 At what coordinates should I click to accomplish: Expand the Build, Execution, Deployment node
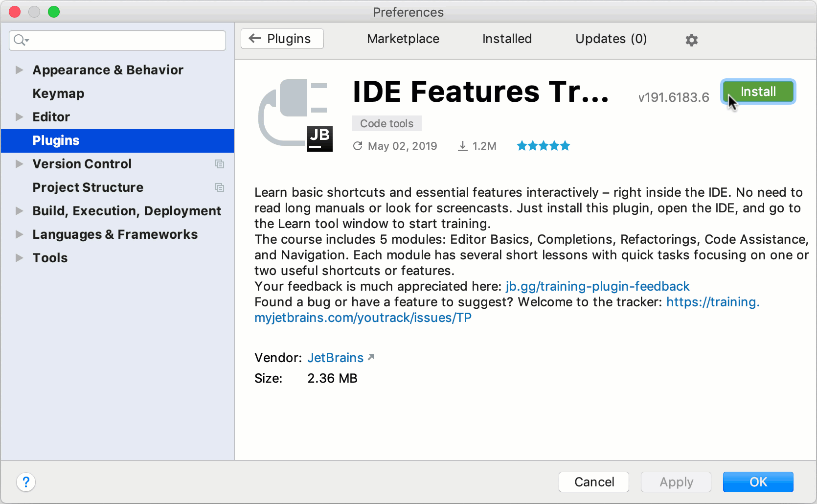click(x=19, y=211)
